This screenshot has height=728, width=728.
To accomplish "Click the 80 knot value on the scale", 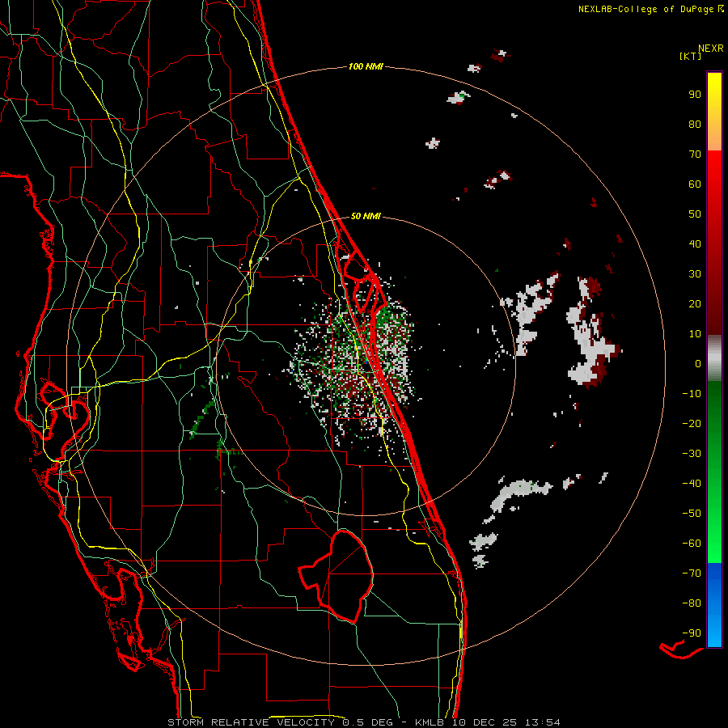I will (695, 124).
